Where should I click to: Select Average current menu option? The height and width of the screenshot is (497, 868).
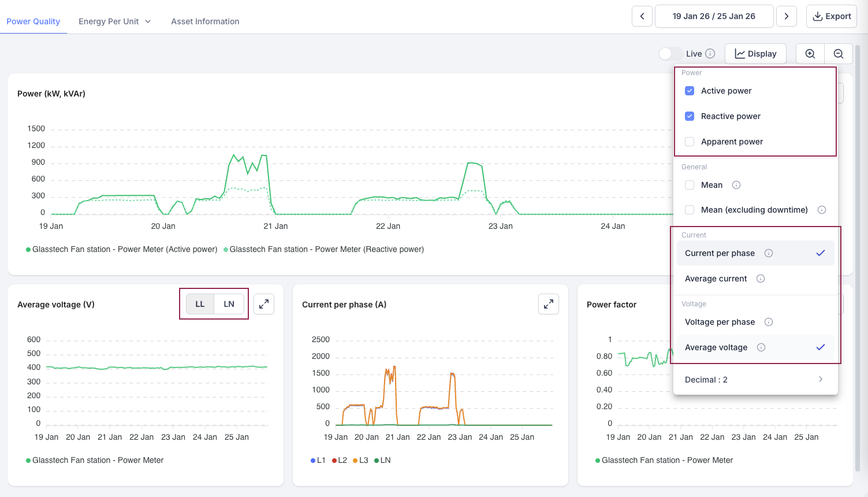point(716,279)
